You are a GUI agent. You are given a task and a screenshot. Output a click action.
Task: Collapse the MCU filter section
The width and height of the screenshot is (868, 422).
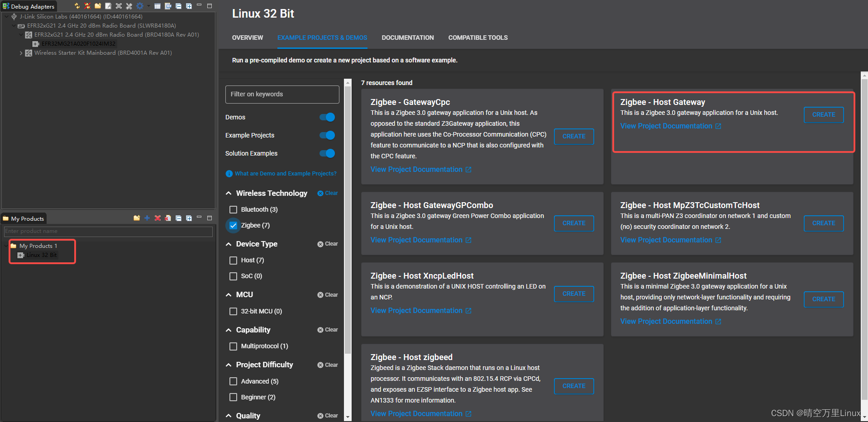[229, 294]
